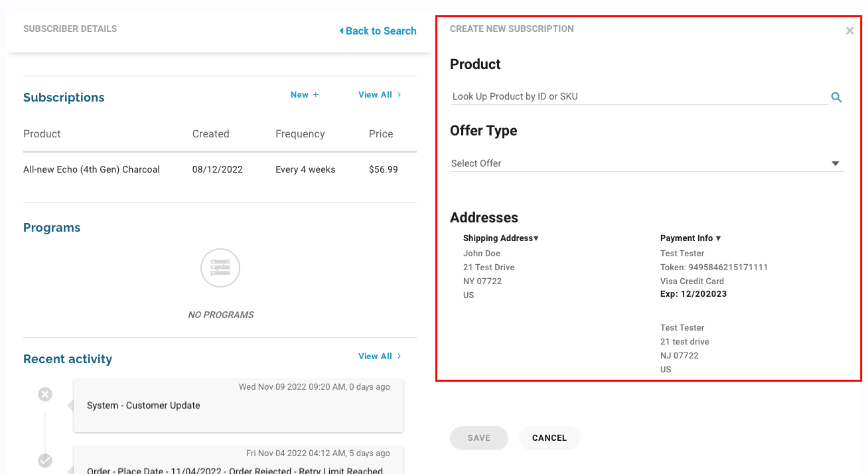The height and width of the screenshot is (474, 868).
Task: Click the Frequency column header
Action: point(300,134)
